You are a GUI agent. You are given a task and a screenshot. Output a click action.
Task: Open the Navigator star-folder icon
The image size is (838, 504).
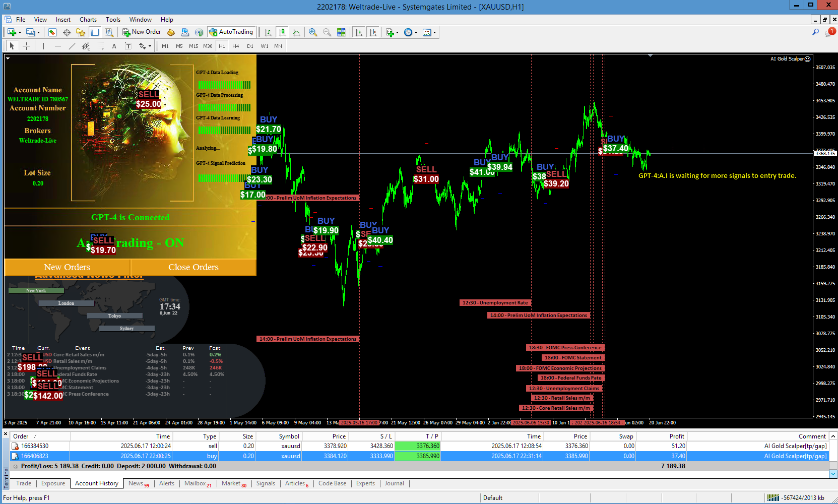tap(81, 32)
